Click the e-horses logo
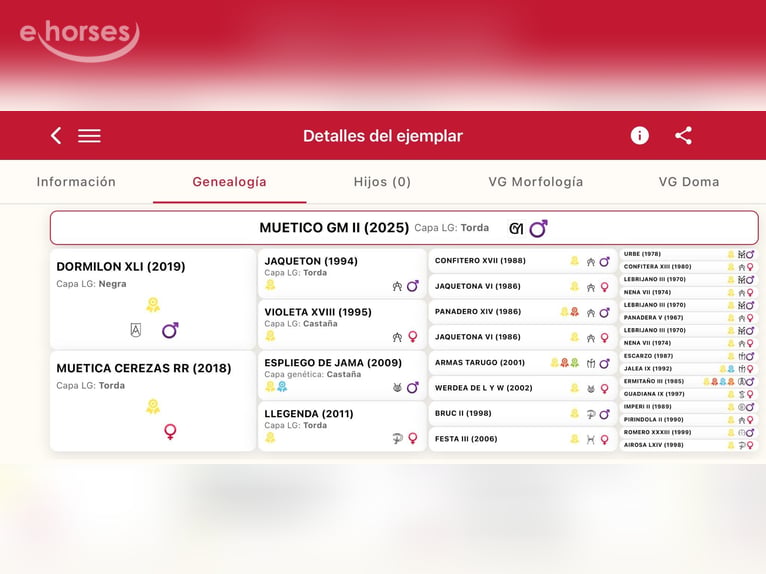The width and height of the screenshot is (766, 574). click(80, 40)
